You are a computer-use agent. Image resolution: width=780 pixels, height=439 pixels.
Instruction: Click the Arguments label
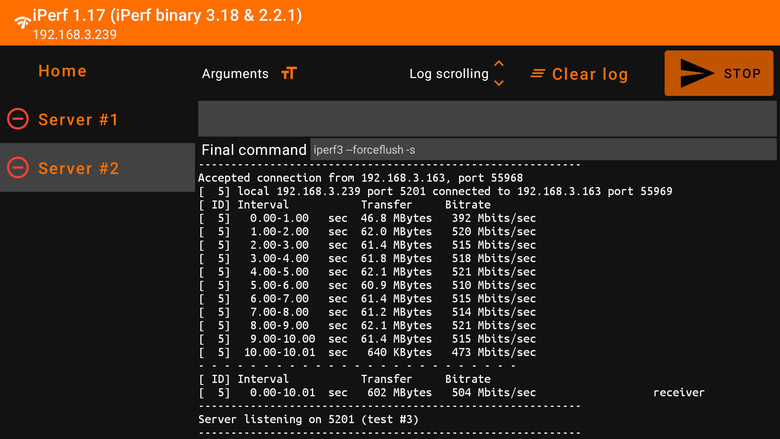(235, 74)
